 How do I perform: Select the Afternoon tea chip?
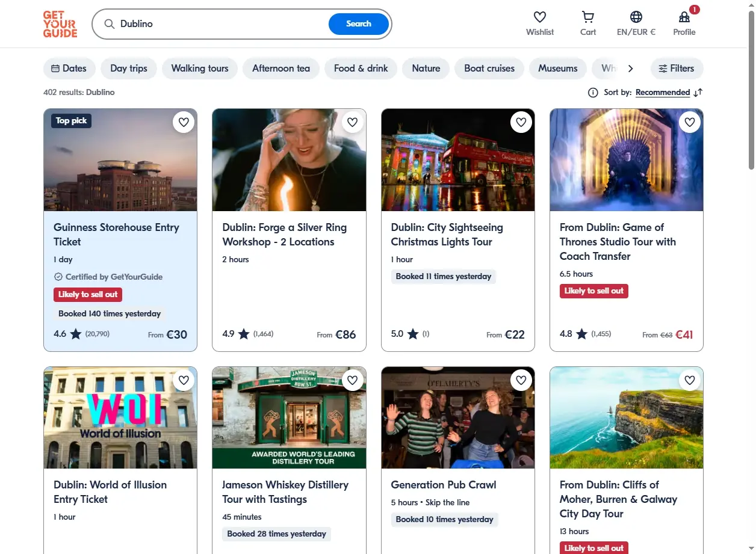[x=281, y=69]
